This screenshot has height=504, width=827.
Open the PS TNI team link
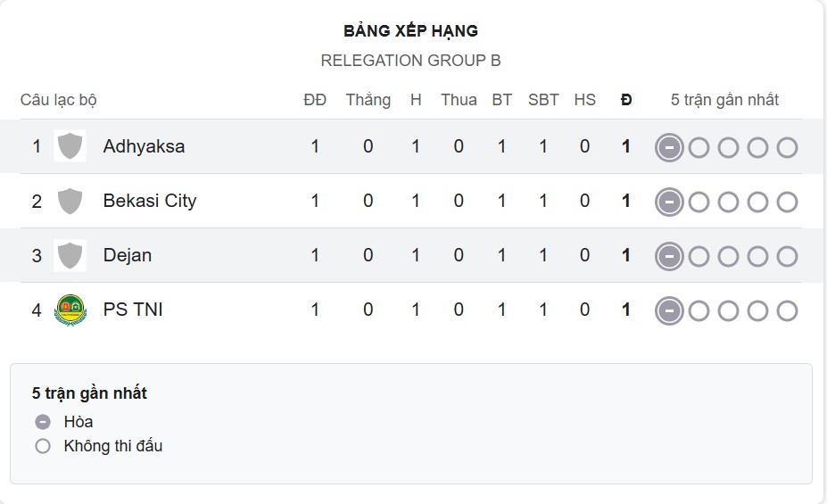133,310
